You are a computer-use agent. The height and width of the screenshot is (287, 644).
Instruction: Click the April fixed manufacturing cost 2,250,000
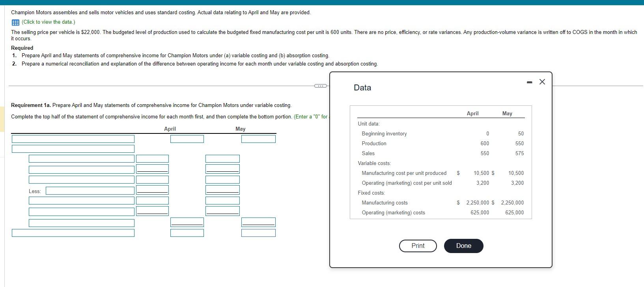tap(478, 203)
